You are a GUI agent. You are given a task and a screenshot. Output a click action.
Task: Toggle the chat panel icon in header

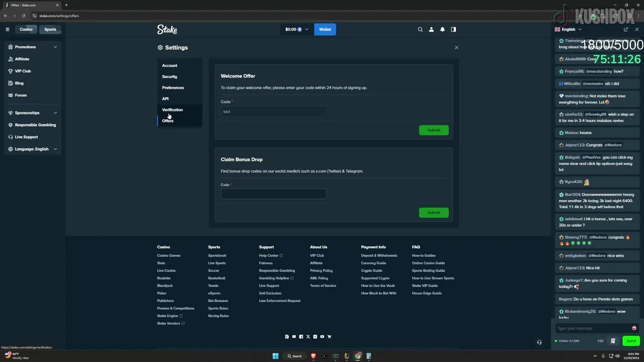click(x=453, y=30)
